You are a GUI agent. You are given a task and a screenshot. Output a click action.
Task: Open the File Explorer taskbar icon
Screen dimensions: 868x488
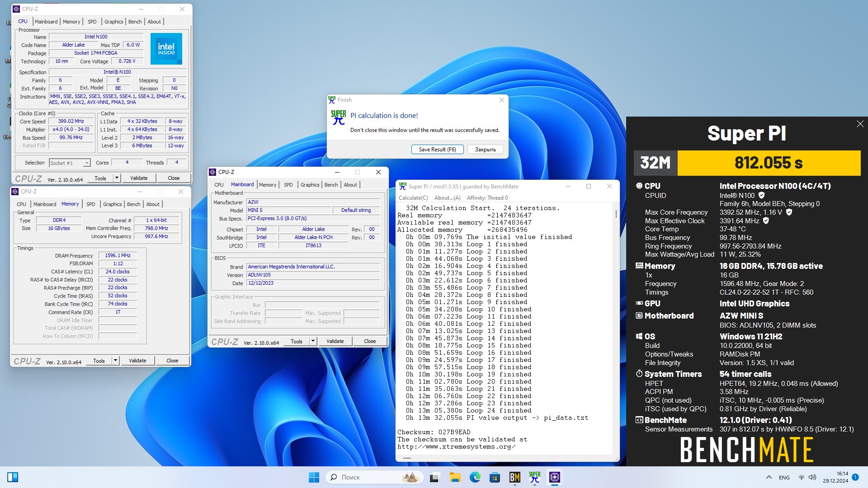455,477
